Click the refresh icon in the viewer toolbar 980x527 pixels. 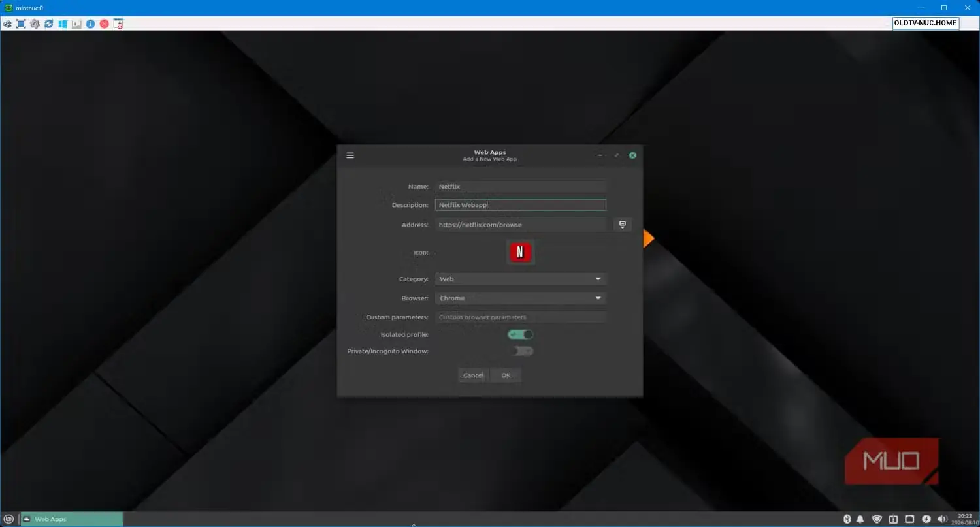point(49,24)
